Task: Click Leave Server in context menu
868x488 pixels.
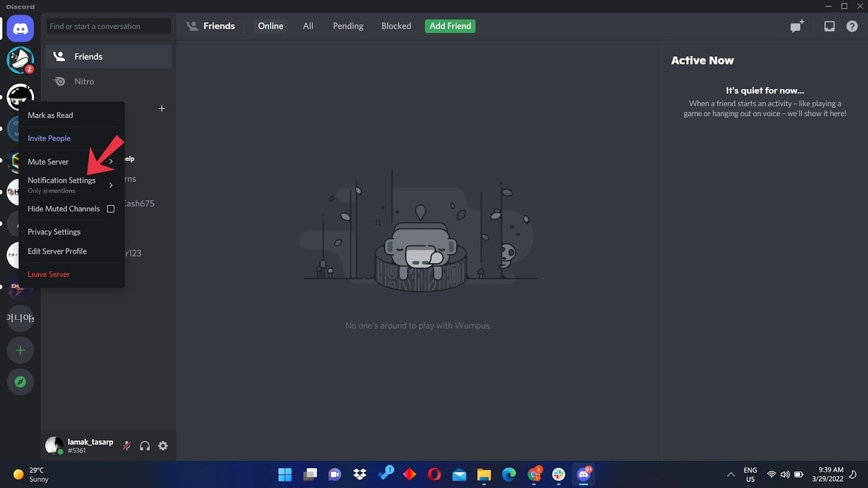Action: tap(72, 274)
